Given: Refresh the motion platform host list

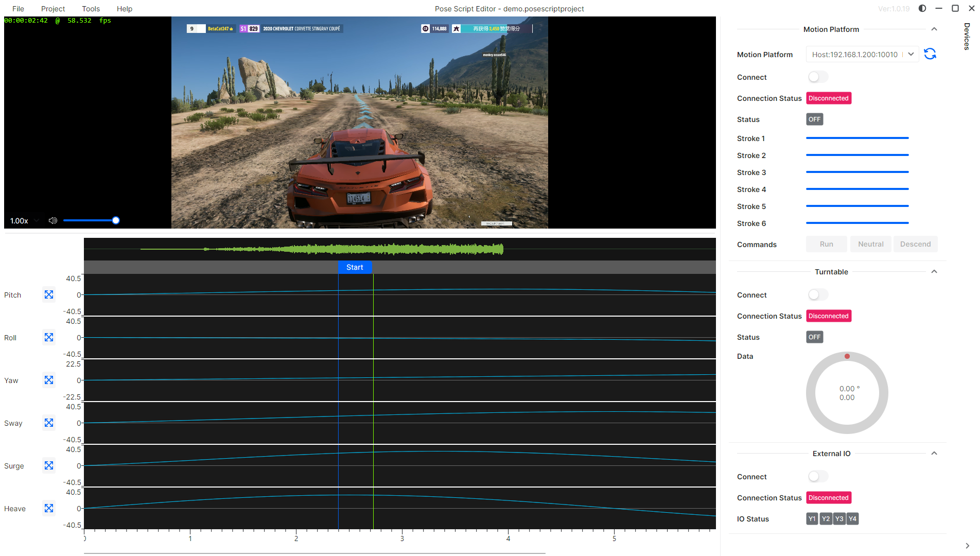Looking at the screenshot, I should pyautogui.click(x=930, y=54).
